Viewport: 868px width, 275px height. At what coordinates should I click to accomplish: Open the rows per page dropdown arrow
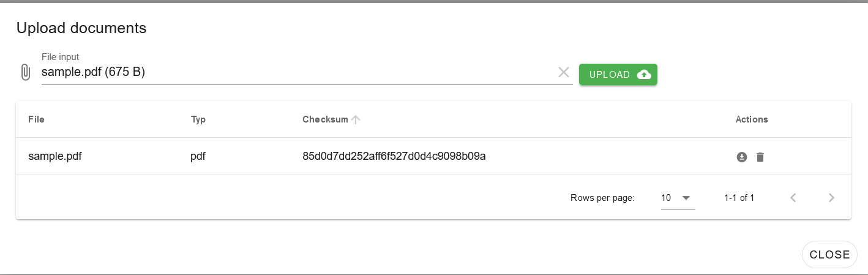point(686,198)
